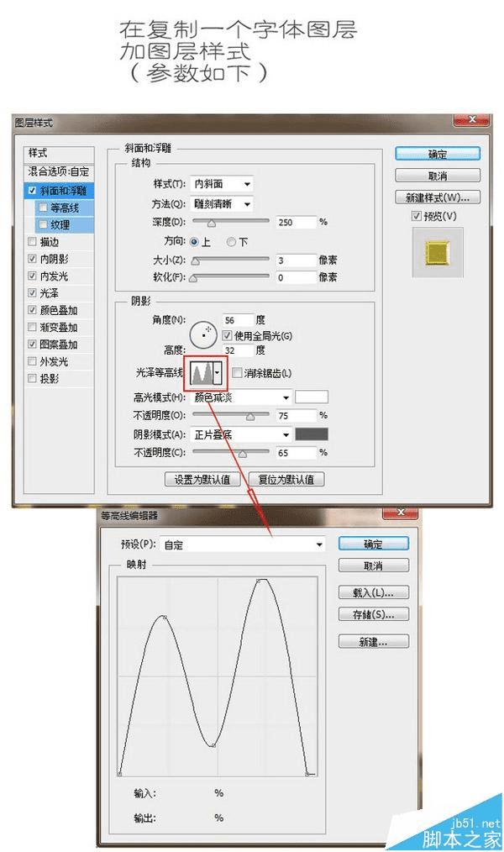Click 确定 in the contour editor
Image resolution: width=504 pixels, height=852 pixels.
tap(373, 544)
